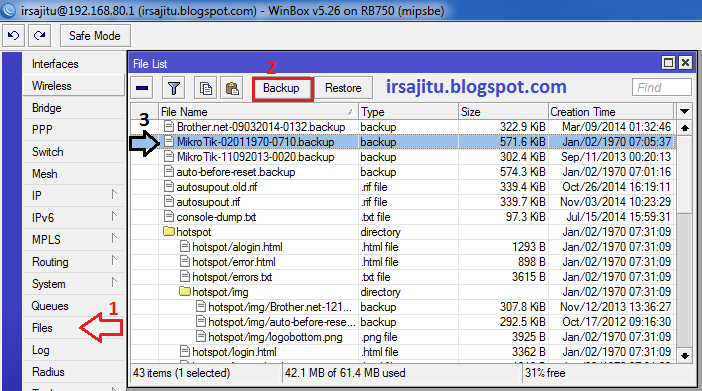This screenshot has height=391, width=702.
Task: Click '31% free' status text
Action: coord(545,373)
